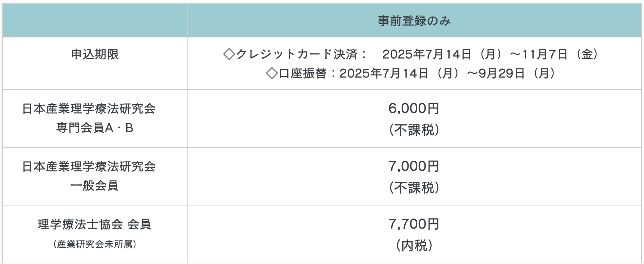Click (不課税) below the 6,000円 price
The width and height of the screenshot is (644, 264).
pyautogui.click(x=414, y=130)
